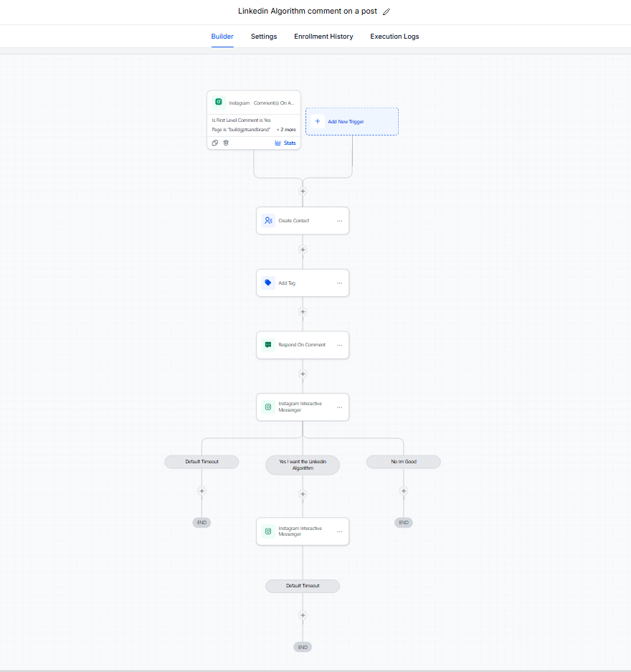The height and width of the screenshot is (672, 631).
Task: Select second Instagram Interactive Messenger icon
Action: click(x=268, y=531)
